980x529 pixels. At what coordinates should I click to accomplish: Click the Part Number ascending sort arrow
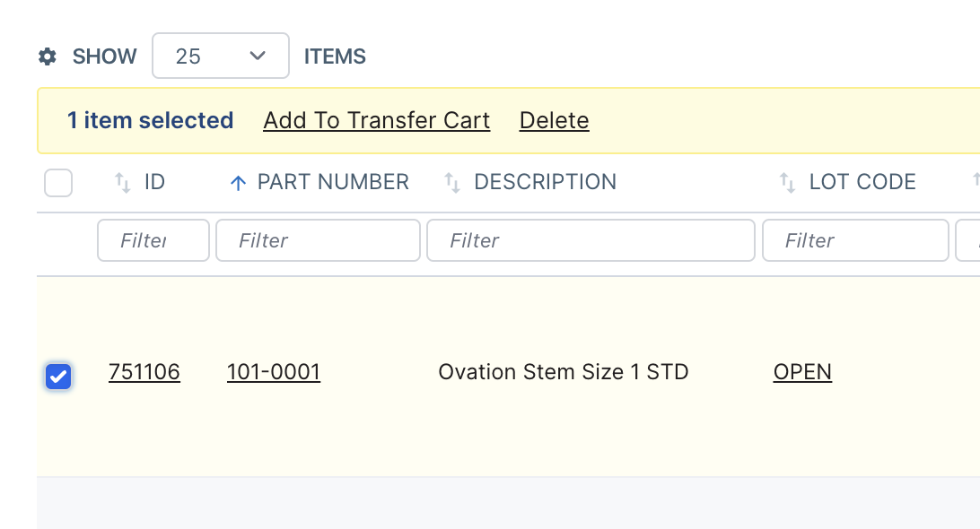pos(238,183)
